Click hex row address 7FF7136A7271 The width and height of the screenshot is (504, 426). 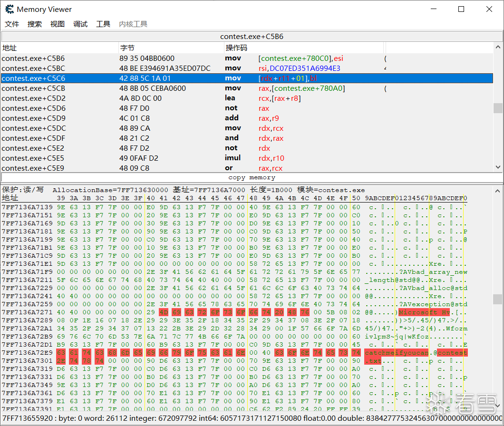27,312
